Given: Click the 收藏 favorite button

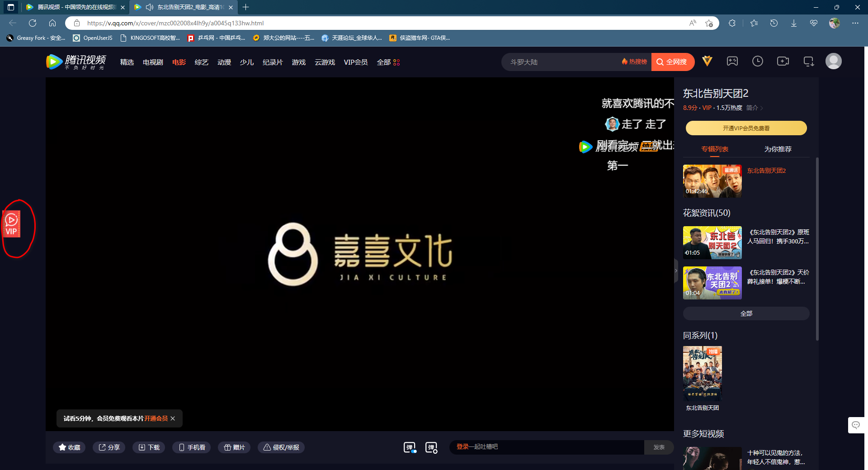Looking at the screenshot, I should 69,447.
